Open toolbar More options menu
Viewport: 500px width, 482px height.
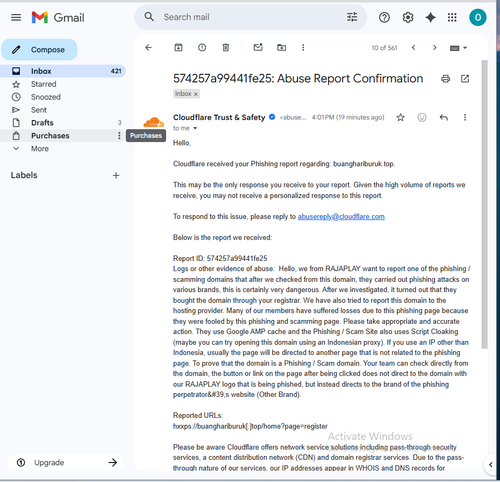tap(303, 48)
